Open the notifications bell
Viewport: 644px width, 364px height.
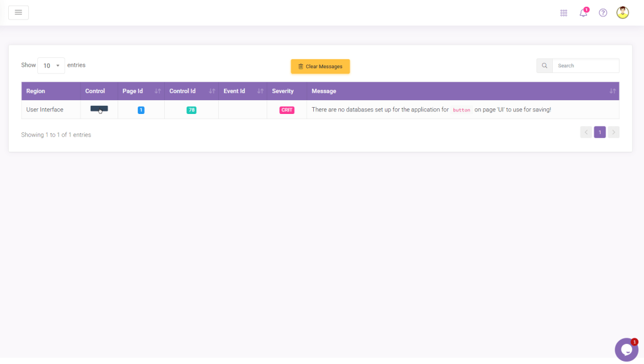[x=583, y=13]
